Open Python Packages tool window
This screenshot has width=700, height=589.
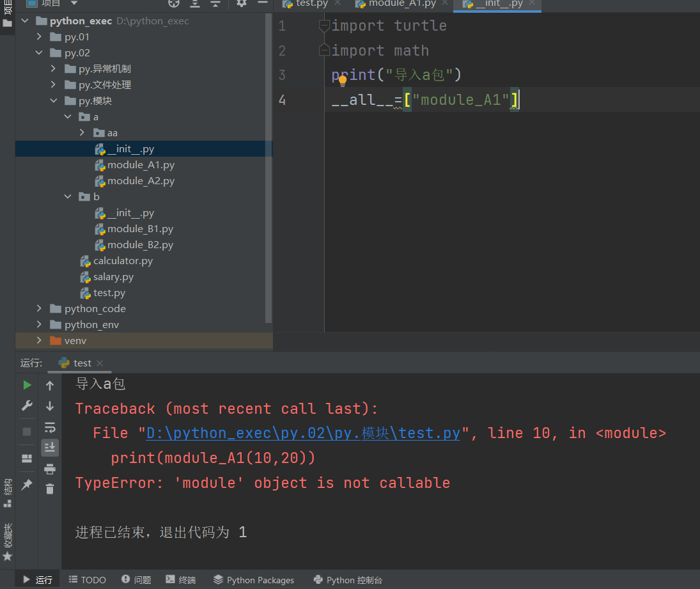click(x=254, y=579)
